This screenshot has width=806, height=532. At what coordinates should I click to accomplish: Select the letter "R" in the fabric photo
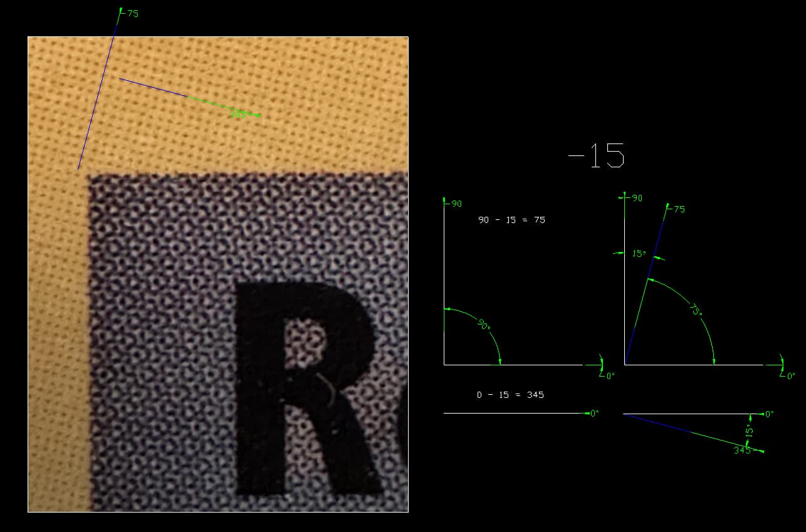pyautogui.click(x=309, y=388)
